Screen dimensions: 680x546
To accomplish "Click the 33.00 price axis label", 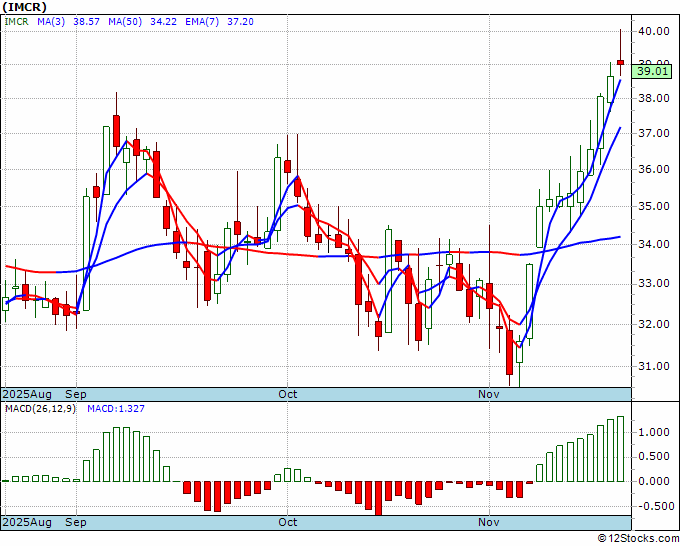I will (654, 284).
